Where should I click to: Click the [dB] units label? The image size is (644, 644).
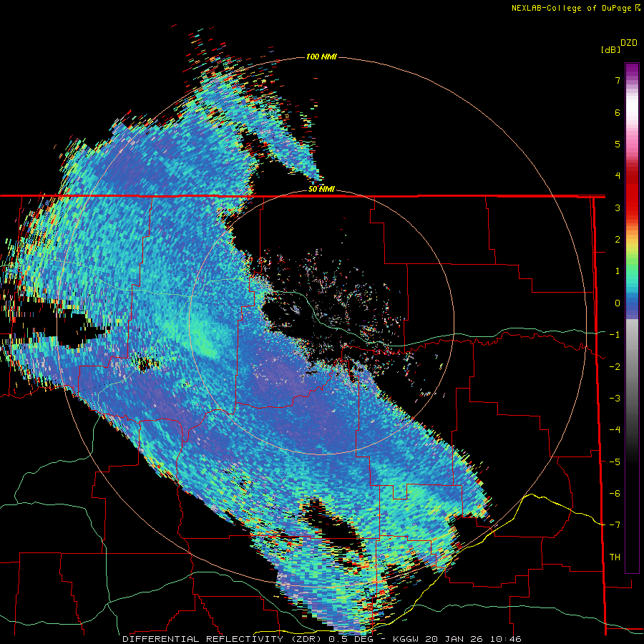coord(610,49)
